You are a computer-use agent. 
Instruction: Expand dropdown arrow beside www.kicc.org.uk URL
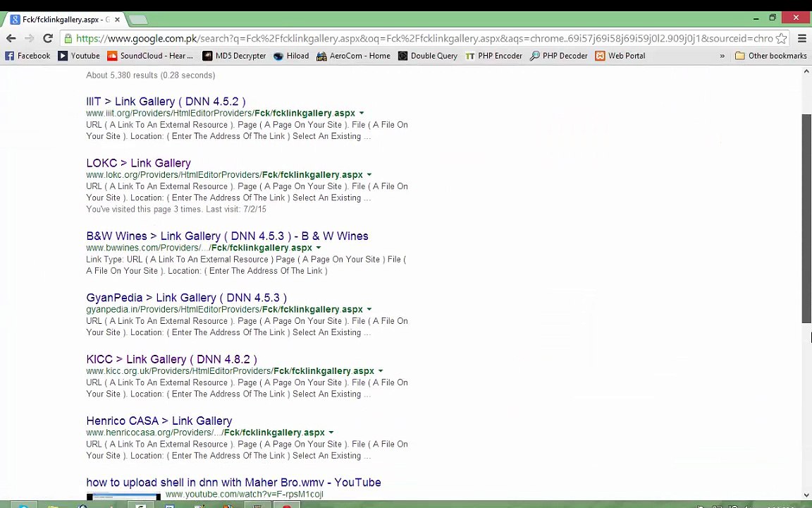pos(381,371)
